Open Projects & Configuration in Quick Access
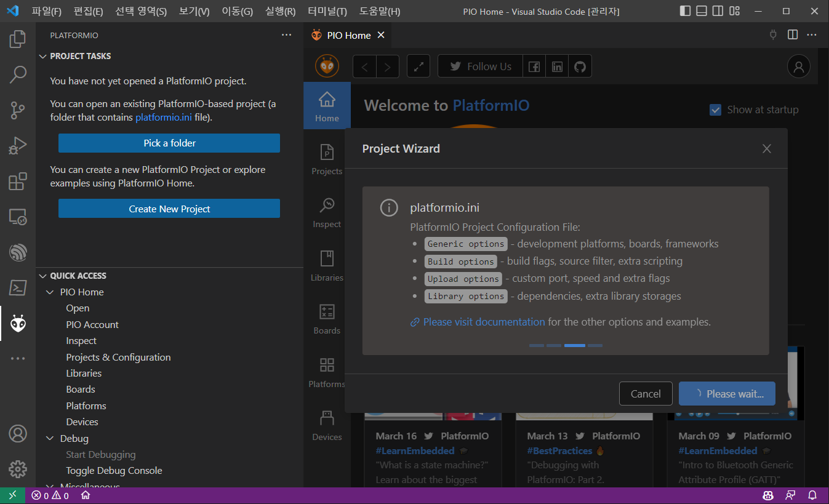 118,358
